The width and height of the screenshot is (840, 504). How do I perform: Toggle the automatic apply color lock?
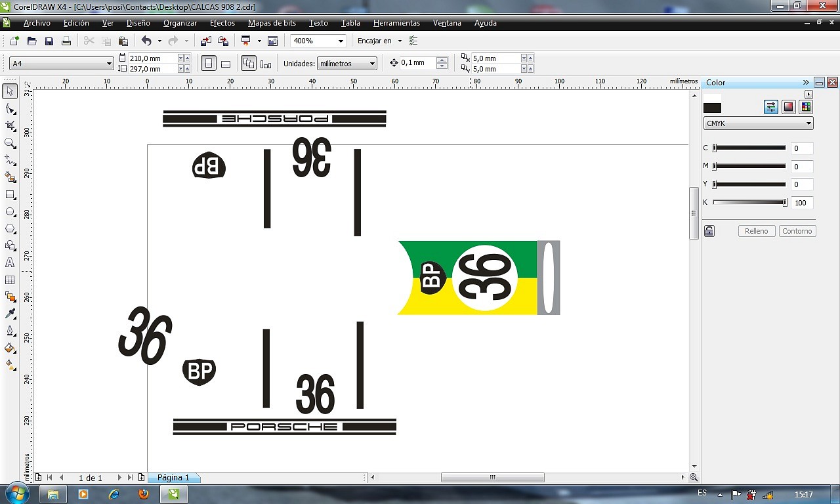[x=709, y=231]
